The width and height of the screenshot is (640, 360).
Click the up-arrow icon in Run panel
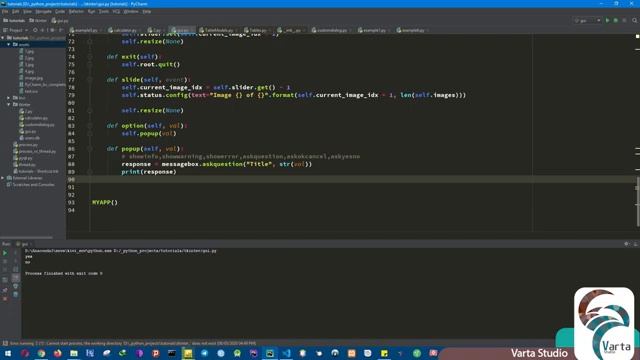click(16, 253)
